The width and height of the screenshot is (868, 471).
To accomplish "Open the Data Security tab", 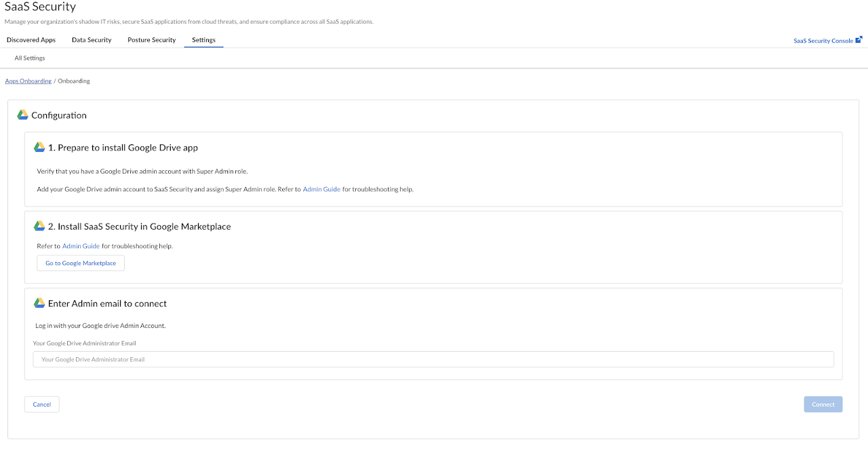I will pyautogui.click(x=92, y=40).
